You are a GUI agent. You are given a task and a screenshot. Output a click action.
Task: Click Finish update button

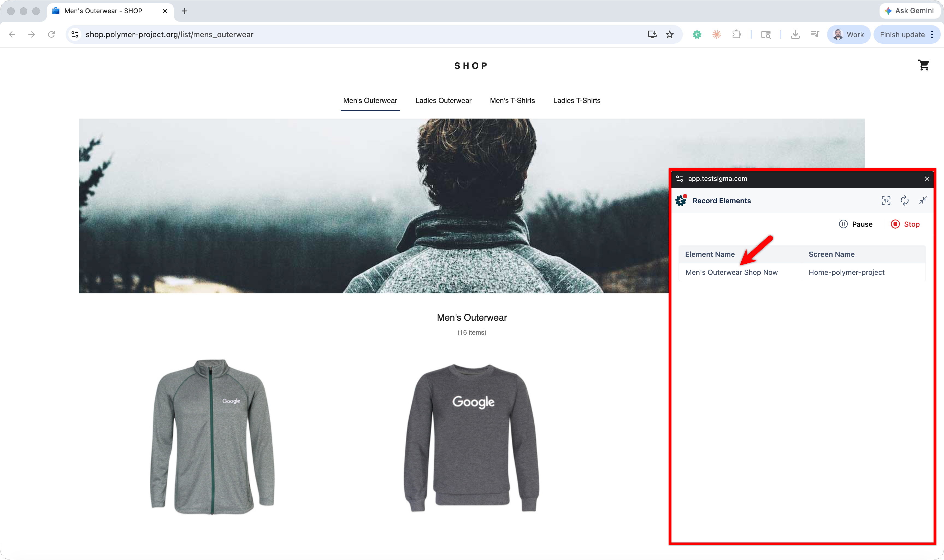pyautogui.click(x=902, y=35)
